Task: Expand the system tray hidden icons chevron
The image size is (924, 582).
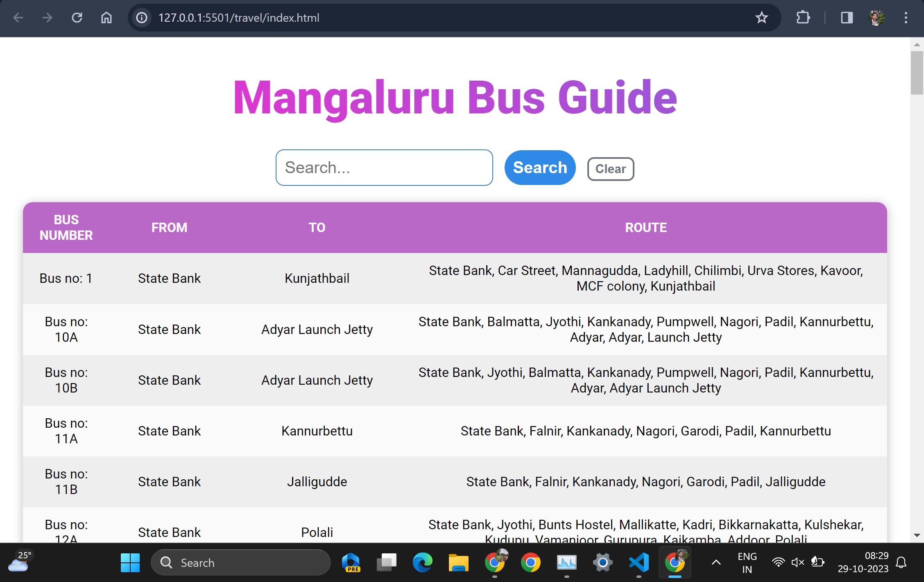Action: tap(716, 562)
